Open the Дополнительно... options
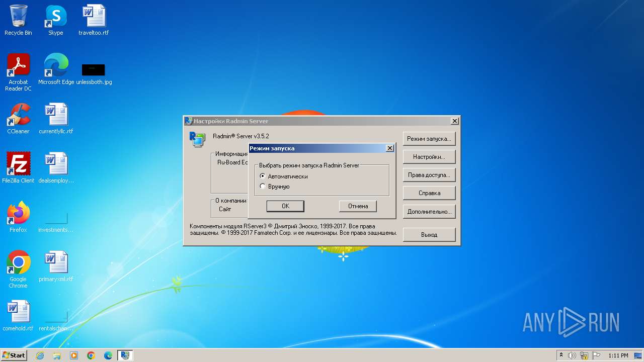 429,212
